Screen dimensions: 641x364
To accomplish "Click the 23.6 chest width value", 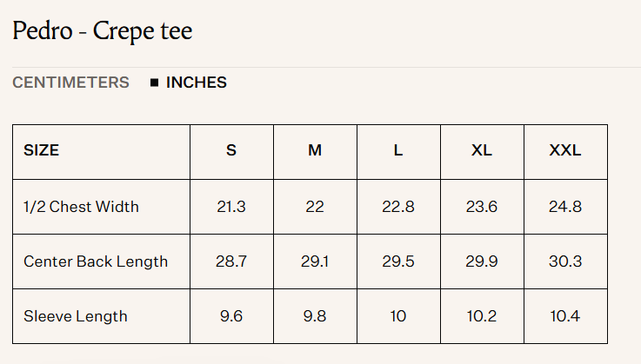I will [x=482, y=207].
